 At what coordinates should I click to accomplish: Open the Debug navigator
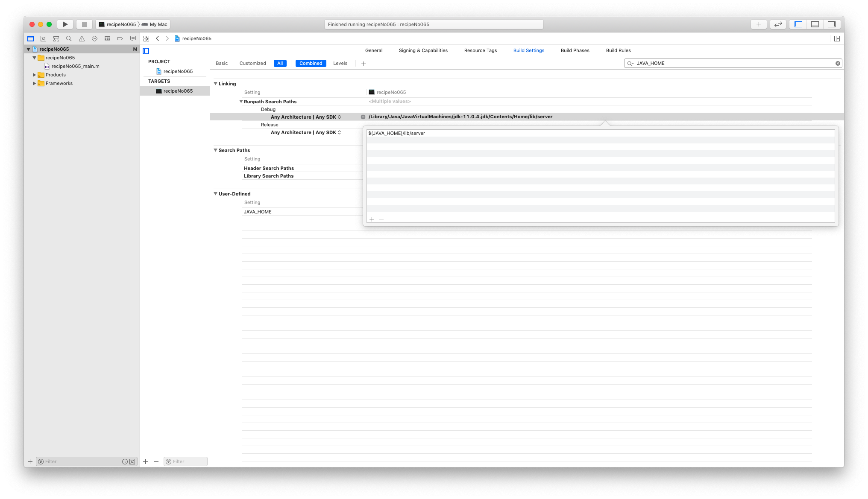coord(107,38)
